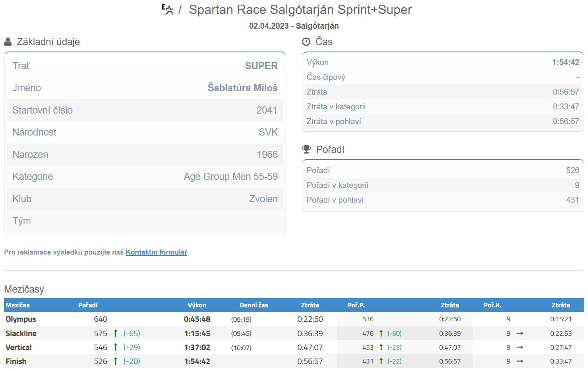Viewport: 588px width, 369px height.
Task: Select the Olympus split row name
Action: click(x=21, y=319)
